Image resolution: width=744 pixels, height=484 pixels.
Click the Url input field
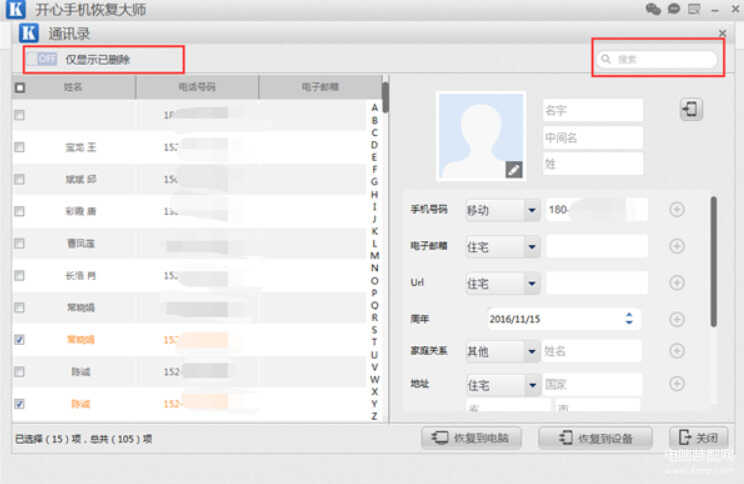597,283
